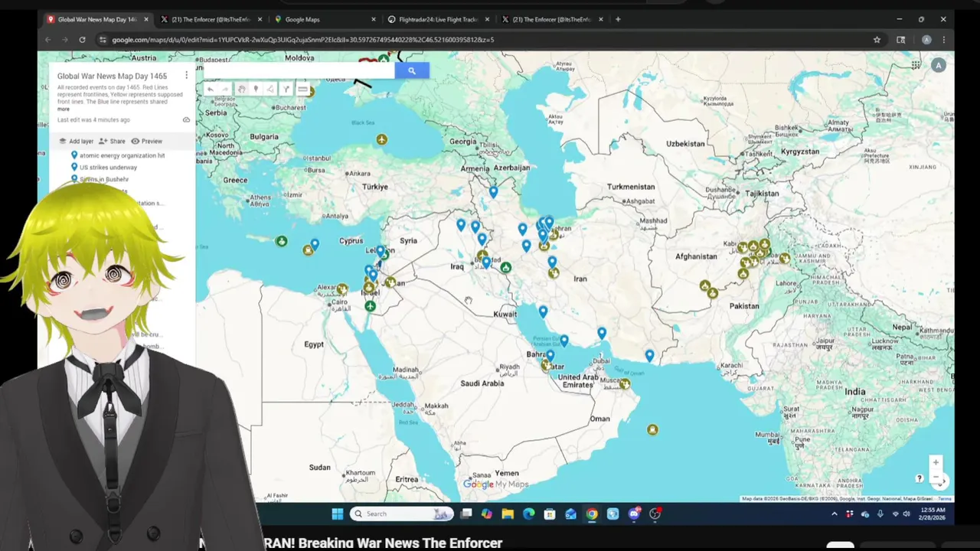Open the map title three-dot menu
The width and height of the screenshot is (980, 551).
click(x=186, y=75)
